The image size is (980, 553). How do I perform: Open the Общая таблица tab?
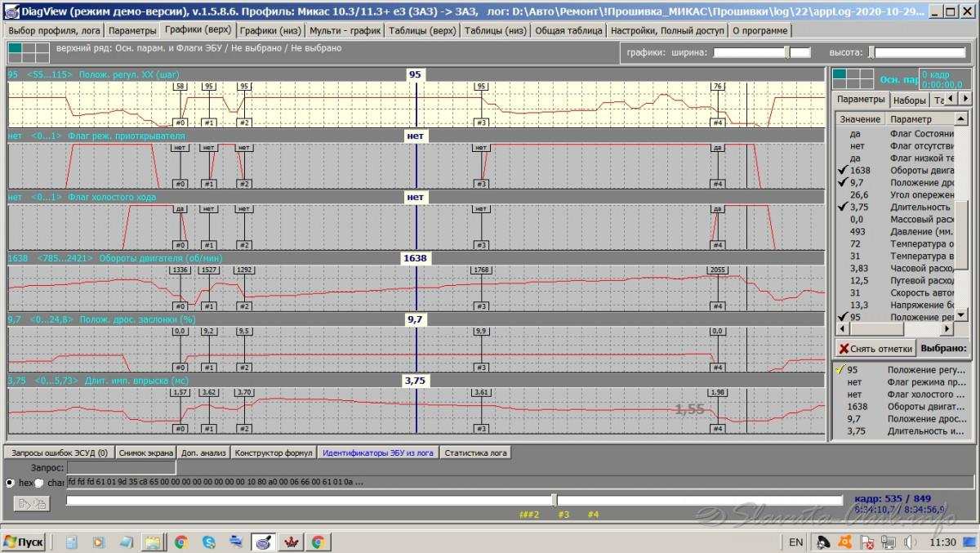[569, 30]
